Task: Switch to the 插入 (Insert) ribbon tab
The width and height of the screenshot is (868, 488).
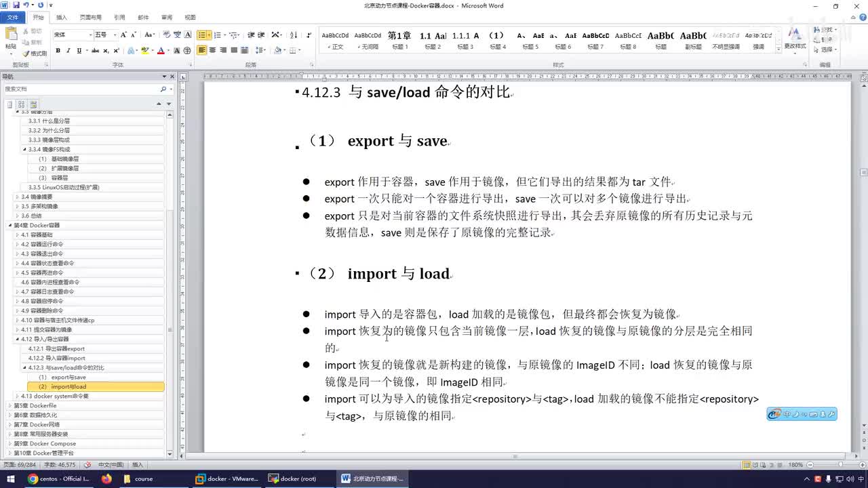Action: tap(61, 17)
